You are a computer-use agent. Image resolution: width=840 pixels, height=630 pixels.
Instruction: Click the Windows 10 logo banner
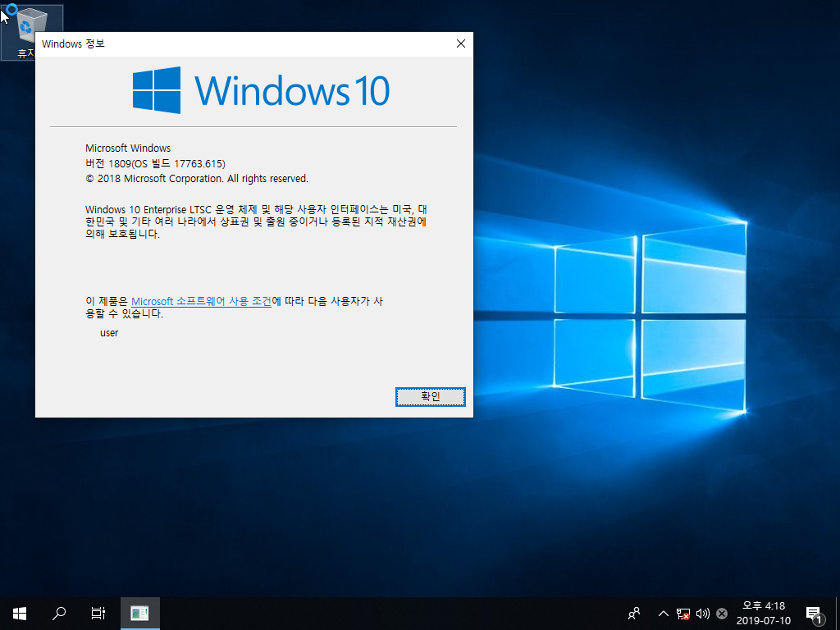(261, 90)
